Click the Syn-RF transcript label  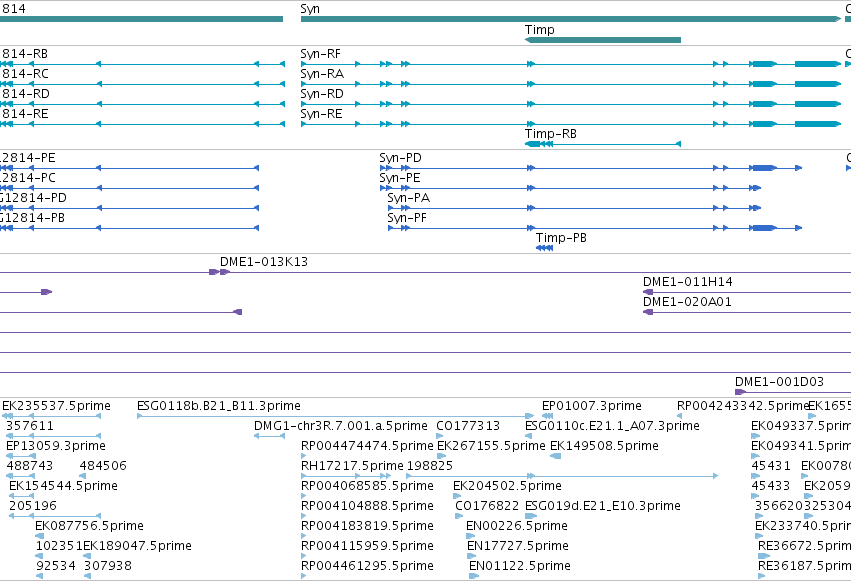(x=321, y=54)
